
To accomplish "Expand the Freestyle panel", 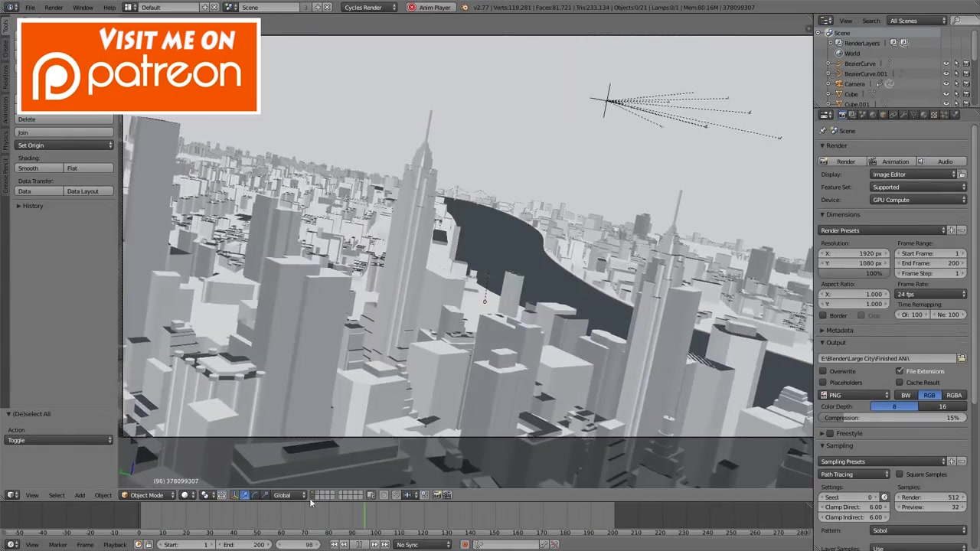I will click(849, 434).
